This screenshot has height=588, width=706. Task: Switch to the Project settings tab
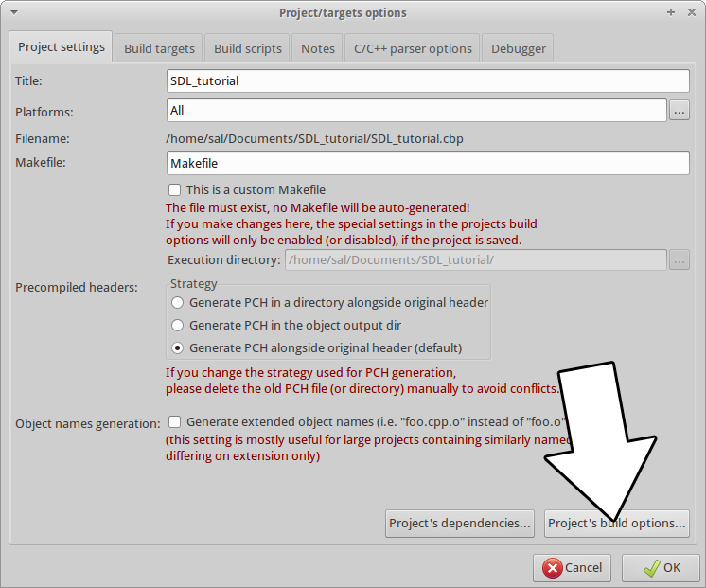62,46
